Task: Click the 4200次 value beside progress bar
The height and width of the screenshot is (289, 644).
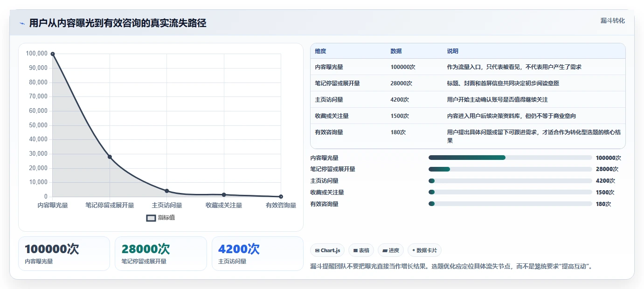Action: coord(605,181)
